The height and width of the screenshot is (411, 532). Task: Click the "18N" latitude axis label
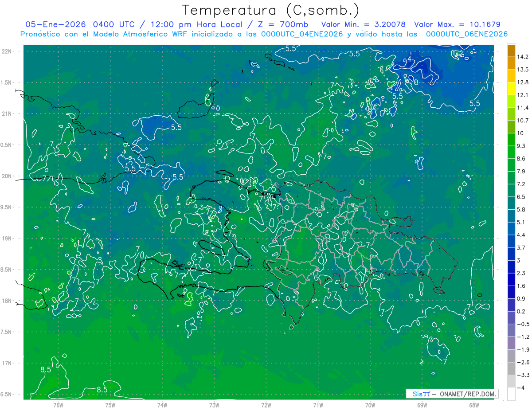coord(7,301)
